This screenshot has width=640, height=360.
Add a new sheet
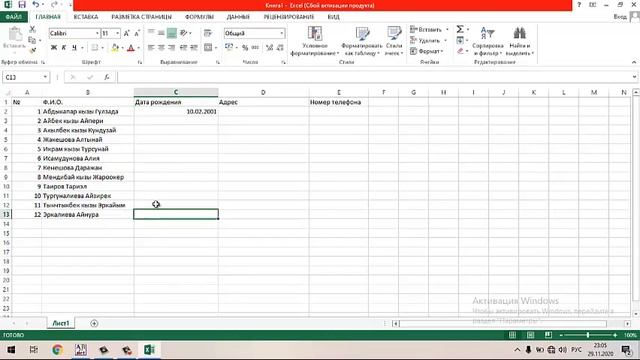coord(94,323)
